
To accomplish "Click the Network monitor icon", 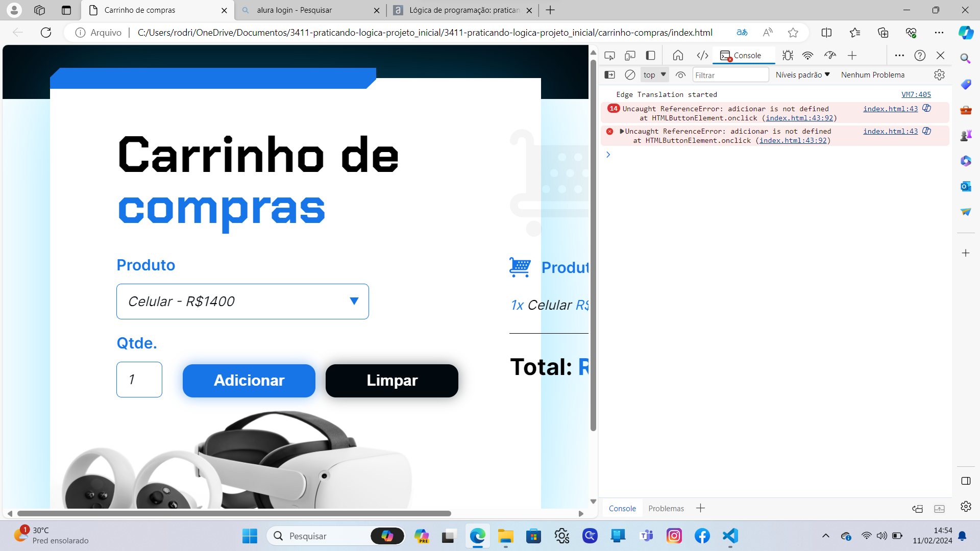I will click(x=807, y=55).
